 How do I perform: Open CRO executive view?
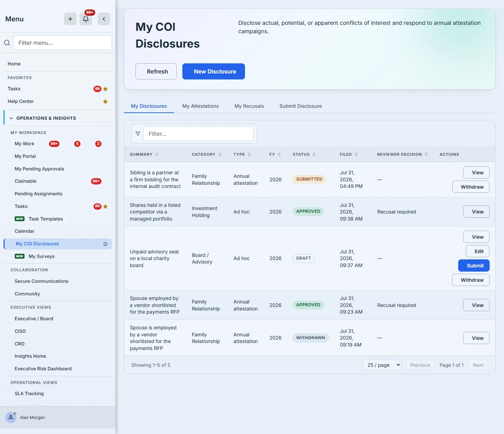pyautogui.click(x=58, y=344)
